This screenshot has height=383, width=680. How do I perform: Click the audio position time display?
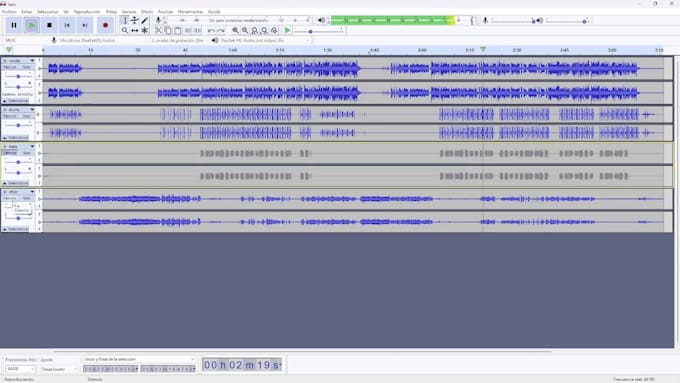tap(242, 365)
